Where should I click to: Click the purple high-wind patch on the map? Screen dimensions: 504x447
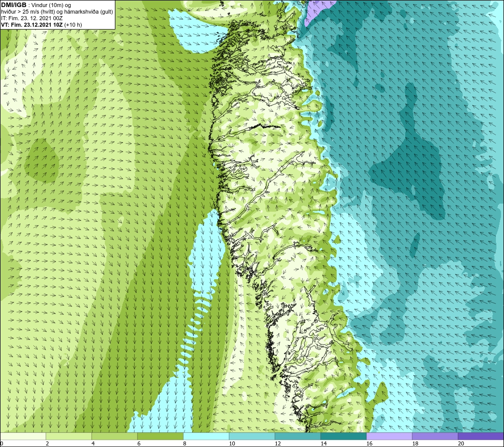[x=317, y=10]
